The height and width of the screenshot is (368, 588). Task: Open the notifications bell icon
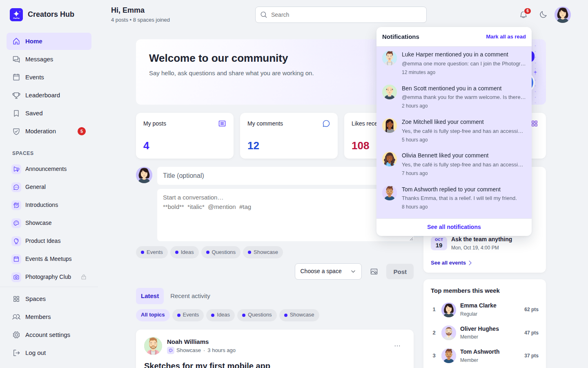click(523, 15)
